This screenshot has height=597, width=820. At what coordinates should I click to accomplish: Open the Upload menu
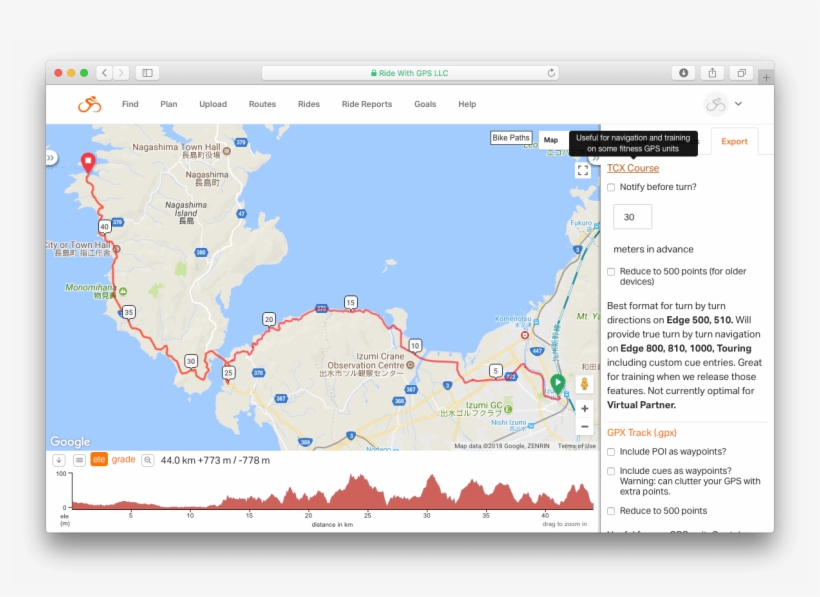[x=213, y=104]
